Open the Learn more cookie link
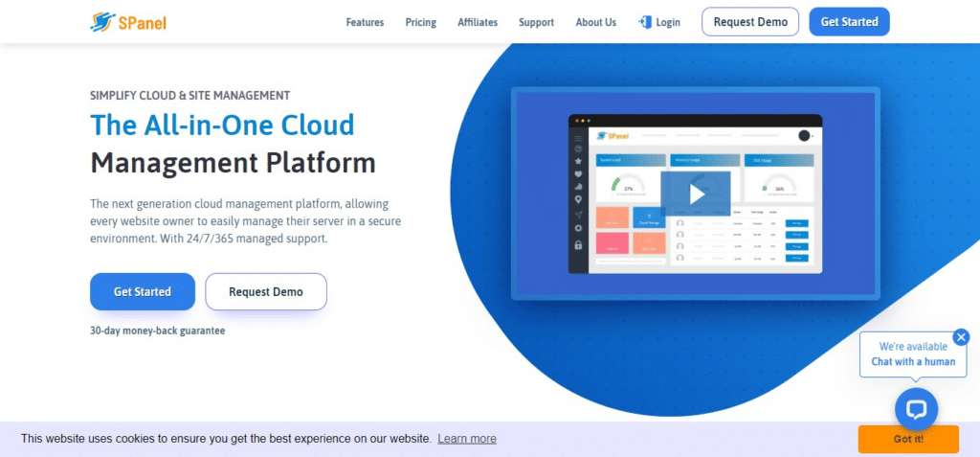This screenshot has width=980, height=457. point(467,438)
